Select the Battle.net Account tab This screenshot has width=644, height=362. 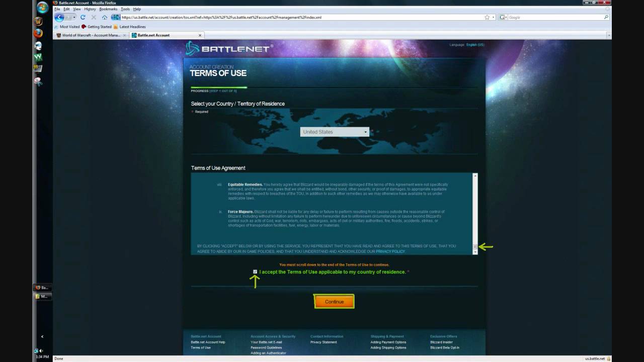(x=167, y=35)
